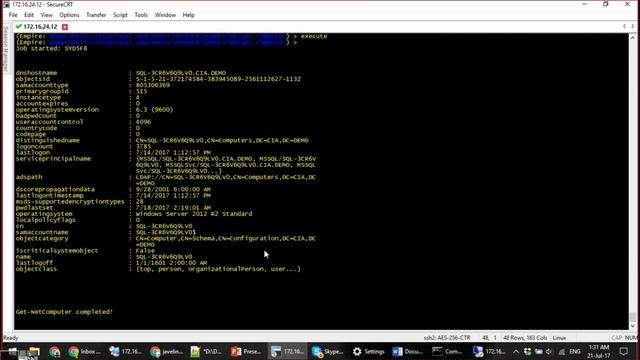Open the clock showing 1:31 AM
The width and height of the screenshot is (640, 360).
click(x=599, y=351)
